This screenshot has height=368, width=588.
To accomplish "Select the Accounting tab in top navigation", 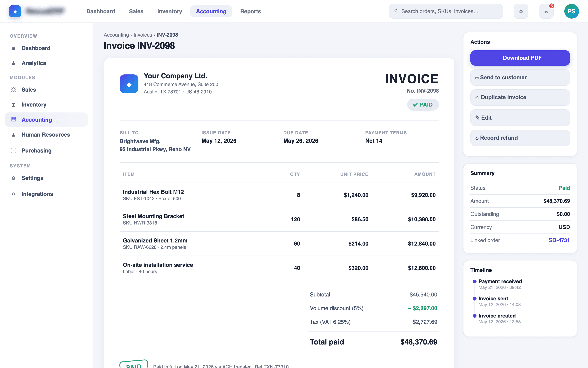I will click(211, 11).
